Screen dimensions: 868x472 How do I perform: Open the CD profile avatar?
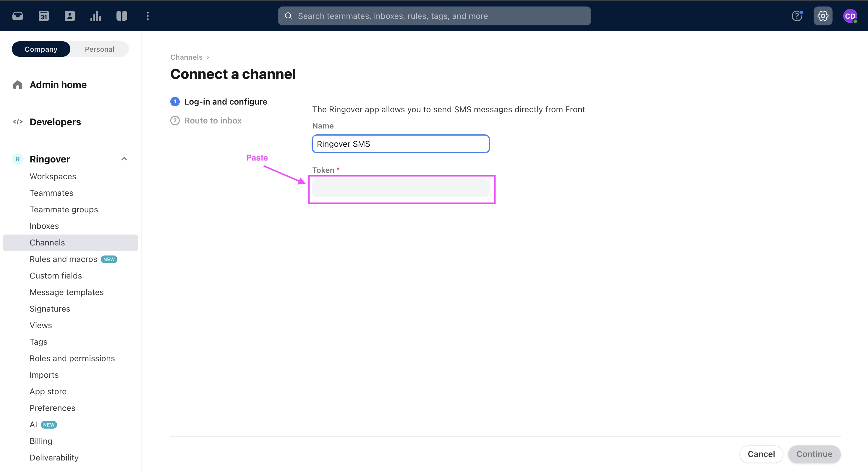tap(850, 16)
